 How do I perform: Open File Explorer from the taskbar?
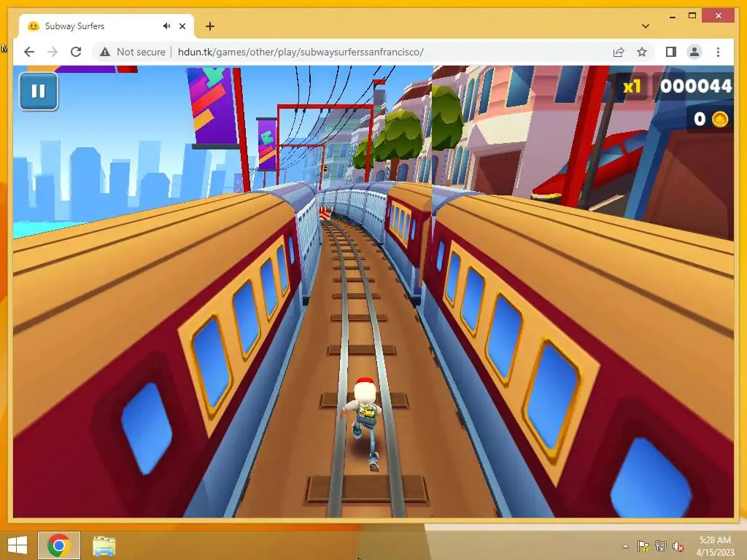coord(104,545)
